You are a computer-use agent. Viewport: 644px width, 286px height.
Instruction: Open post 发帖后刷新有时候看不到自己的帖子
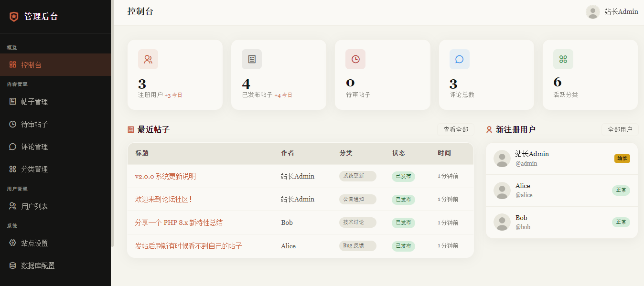coord(188,246)
